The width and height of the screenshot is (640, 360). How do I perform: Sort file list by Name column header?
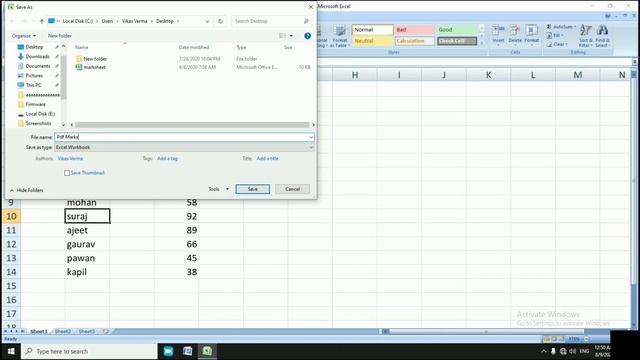(x=82, y=47)
